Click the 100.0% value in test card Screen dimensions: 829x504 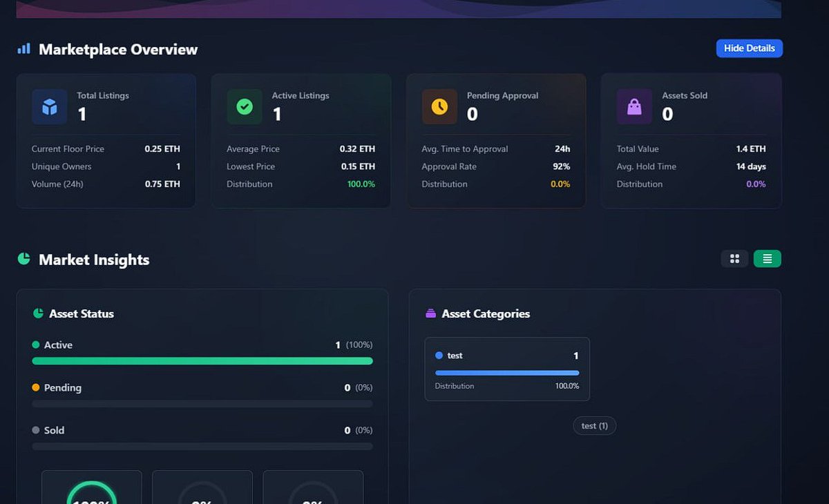567,386
